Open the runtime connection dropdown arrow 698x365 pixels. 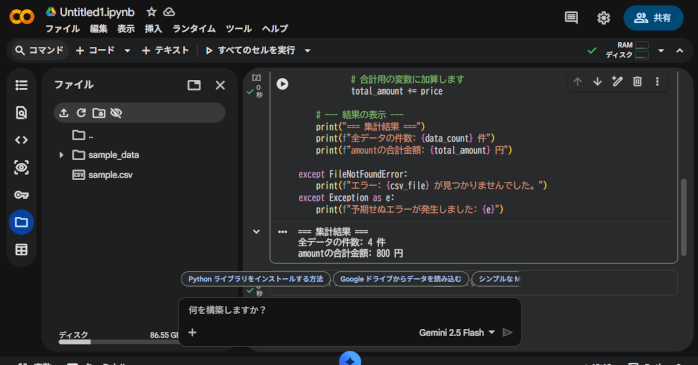(661, 51)
